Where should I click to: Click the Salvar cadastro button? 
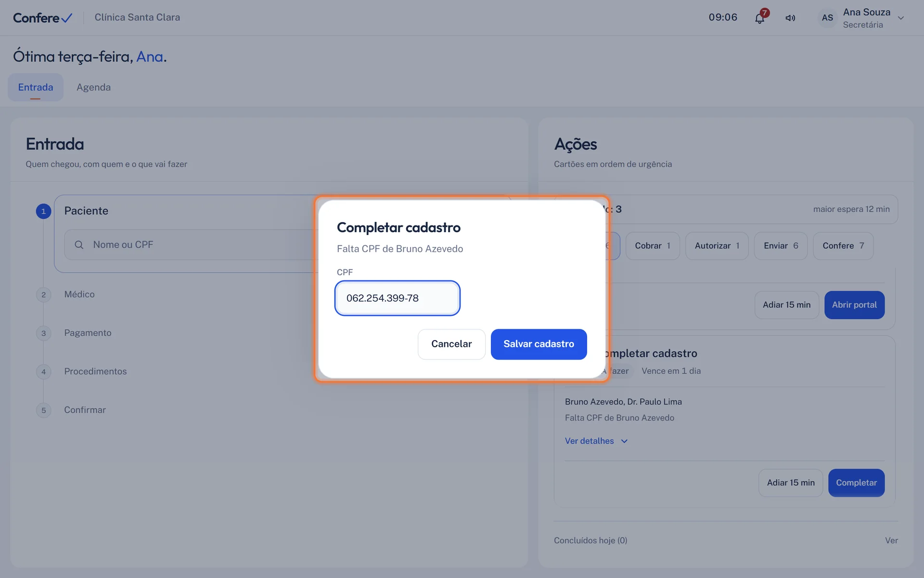539,344
